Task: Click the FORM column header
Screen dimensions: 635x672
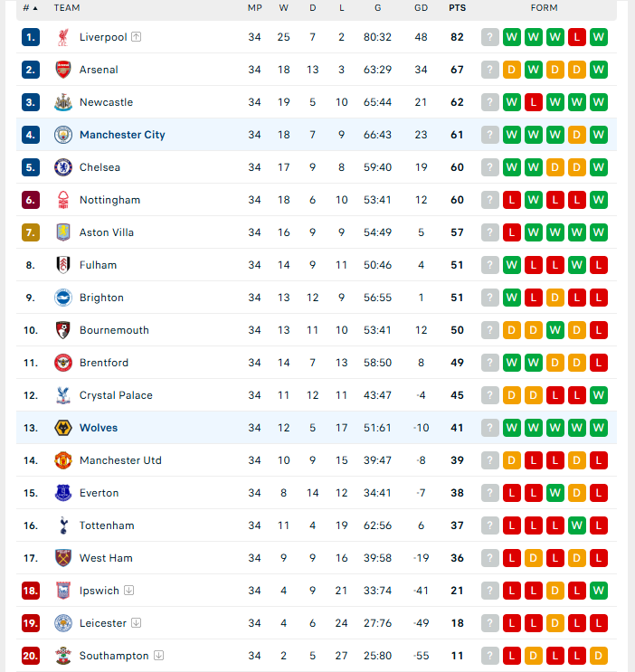Action: (x=545, y=8)
